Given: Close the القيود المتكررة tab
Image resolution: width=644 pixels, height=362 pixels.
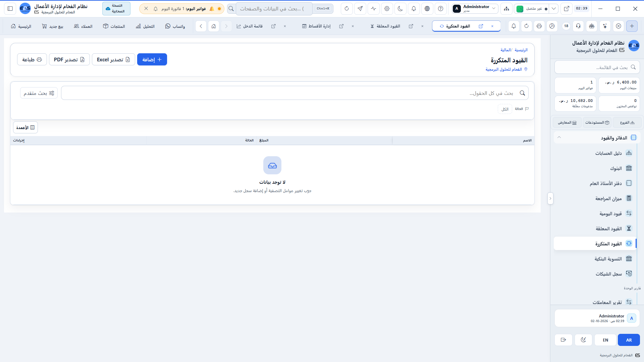Looking at the screenshot, I should pos(492,26).
